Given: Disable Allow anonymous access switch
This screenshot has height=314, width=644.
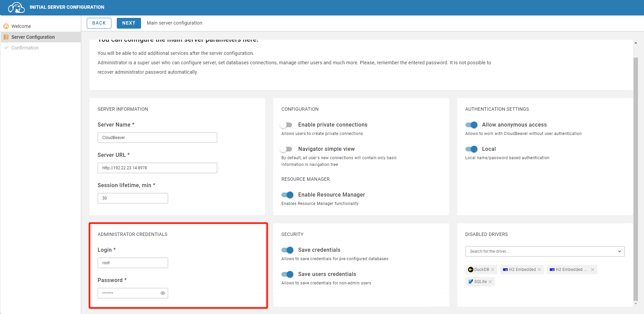Looking at the screenshot, I should point(471,125).
